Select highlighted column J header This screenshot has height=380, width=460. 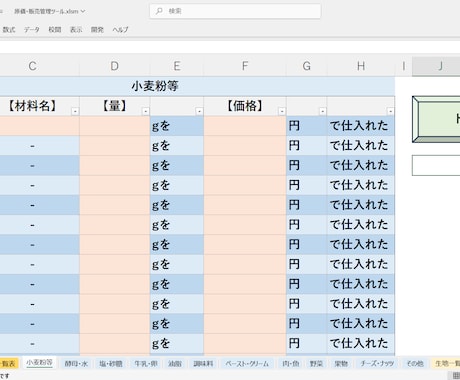coord(436,66)
